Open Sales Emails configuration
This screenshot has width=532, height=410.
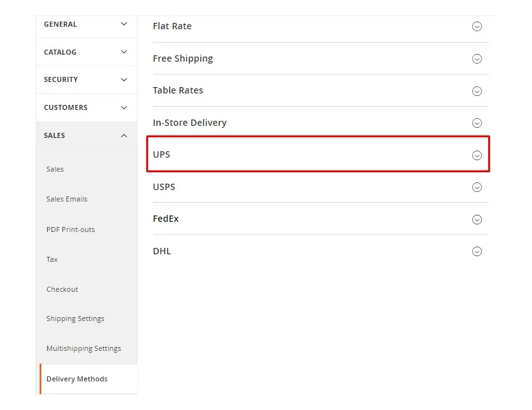(67, 199)
